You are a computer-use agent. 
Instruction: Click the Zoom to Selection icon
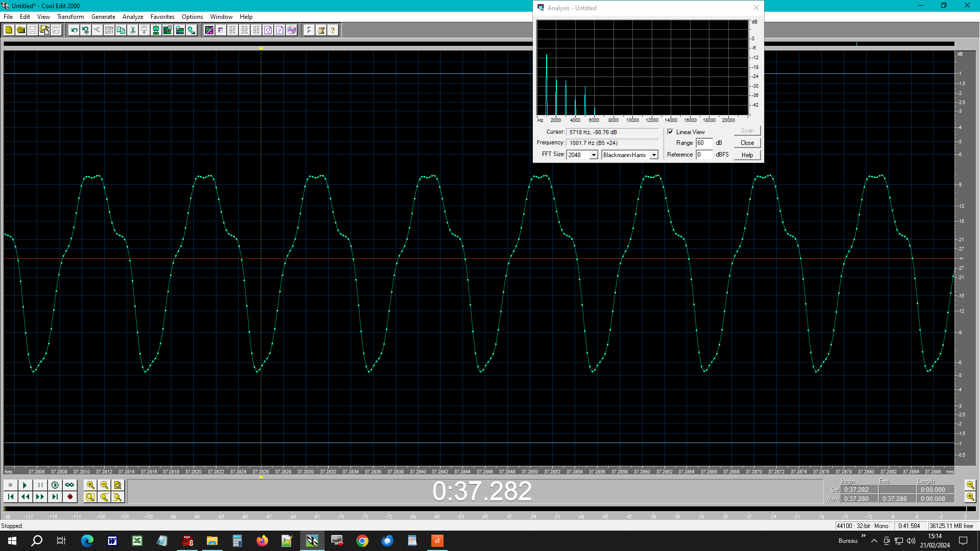click(90, 497)
